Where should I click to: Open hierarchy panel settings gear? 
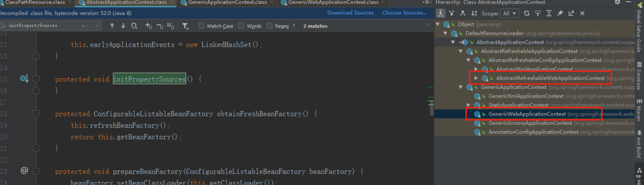[617, 3]
